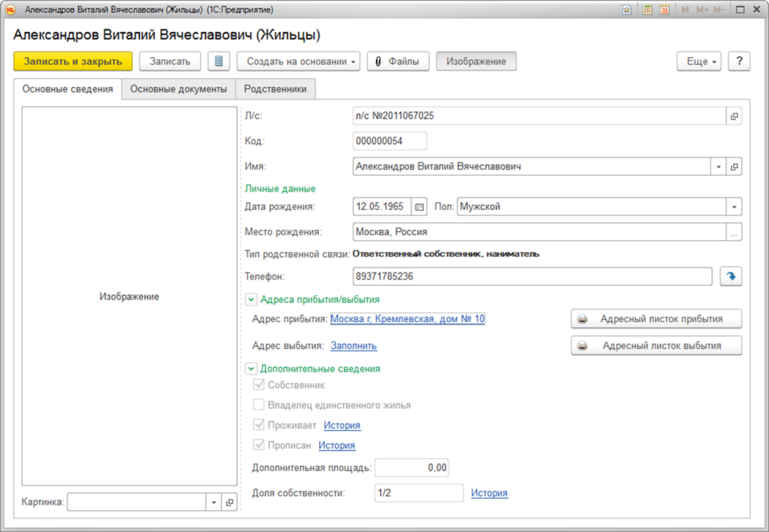Toggle the Прописан checkbox
Screen dimensions: 769x532
pyautogui.click(x=259, y=445)
